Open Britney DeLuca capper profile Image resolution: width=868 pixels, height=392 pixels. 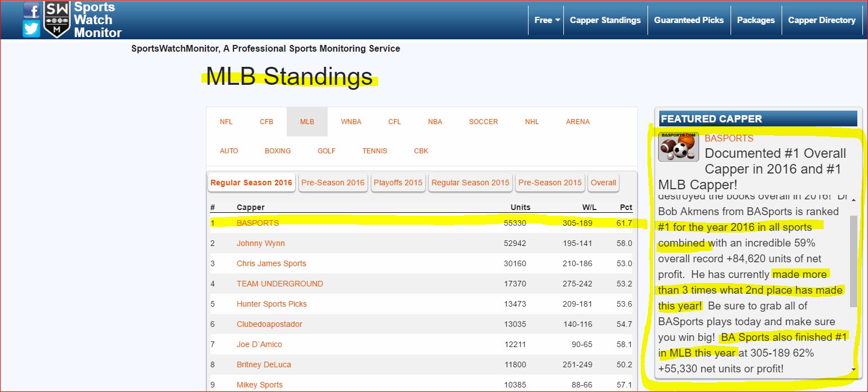click(264, 364)
